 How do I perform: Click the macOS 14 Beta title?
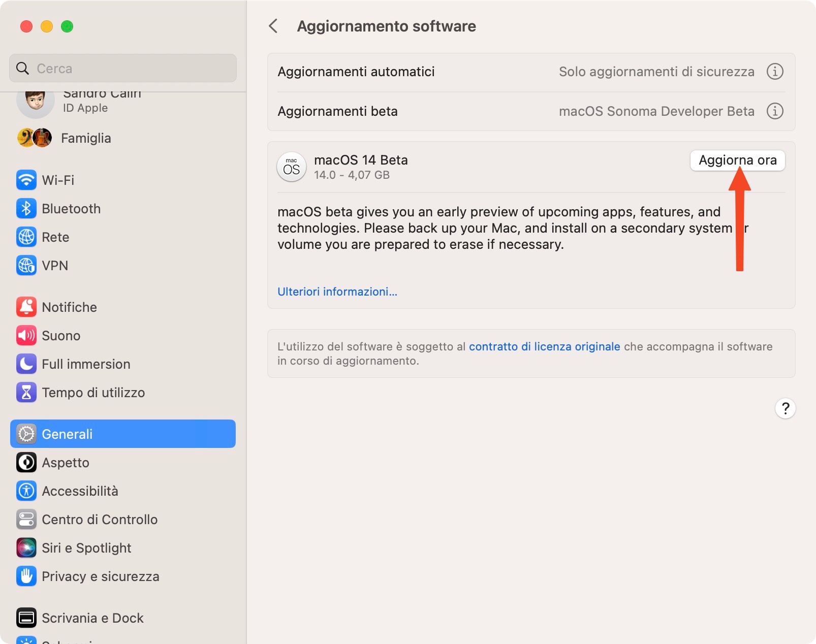point(361,160)
